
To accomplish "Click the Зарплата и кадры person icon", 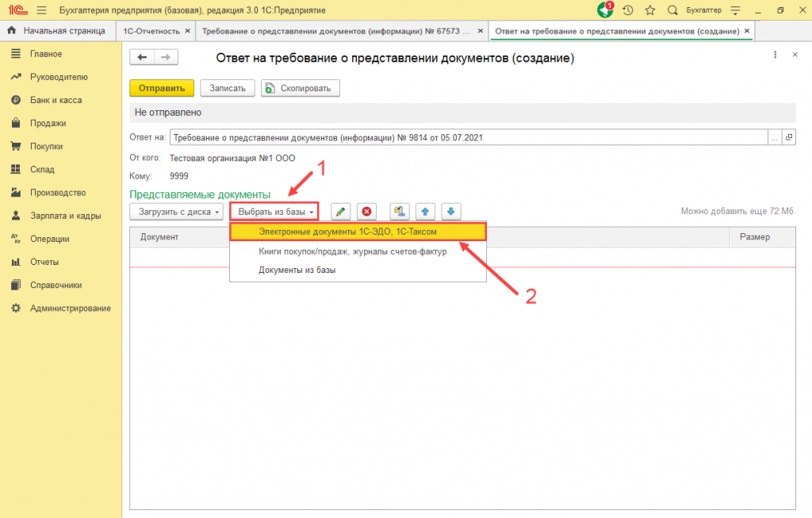I will (16, 216).
